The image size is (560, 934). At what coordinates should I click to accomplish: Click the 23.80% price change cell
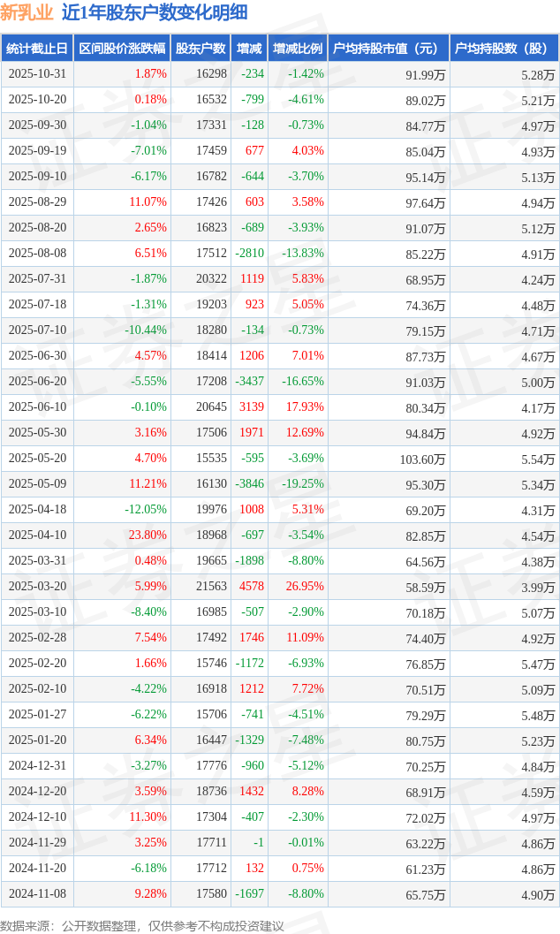click(147, 535)
